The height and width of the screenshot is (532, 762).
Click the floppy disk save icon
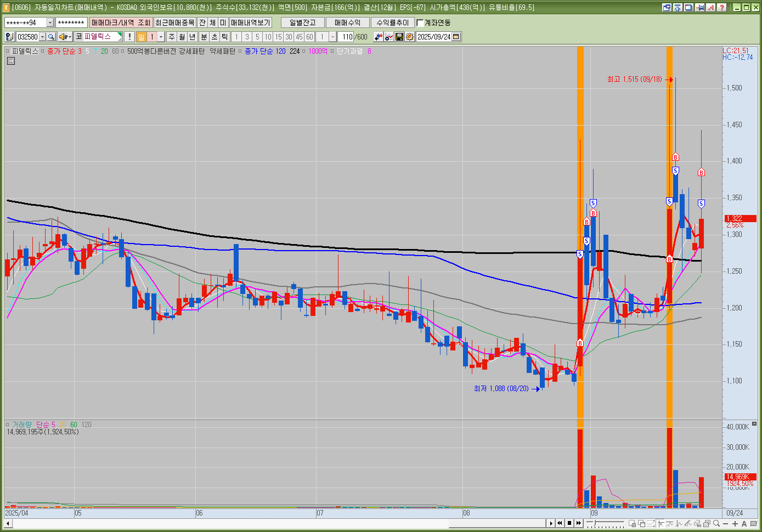tap(399, 37)
